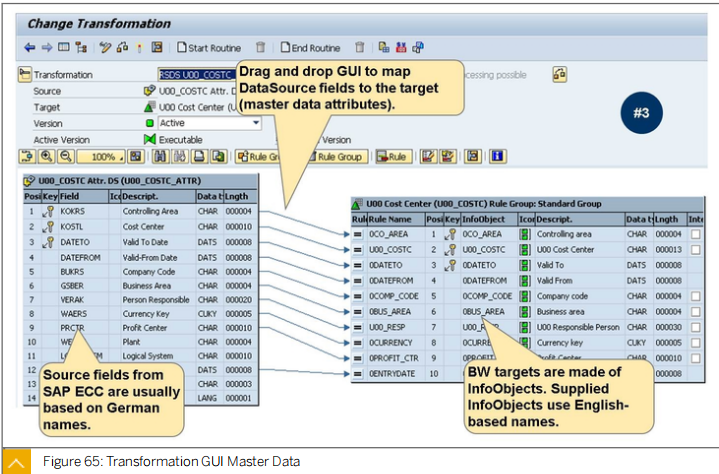Click rule type icon of 0CO_AREA row
The width and height of the screenshot is (719, 474).
coord(358,234)
